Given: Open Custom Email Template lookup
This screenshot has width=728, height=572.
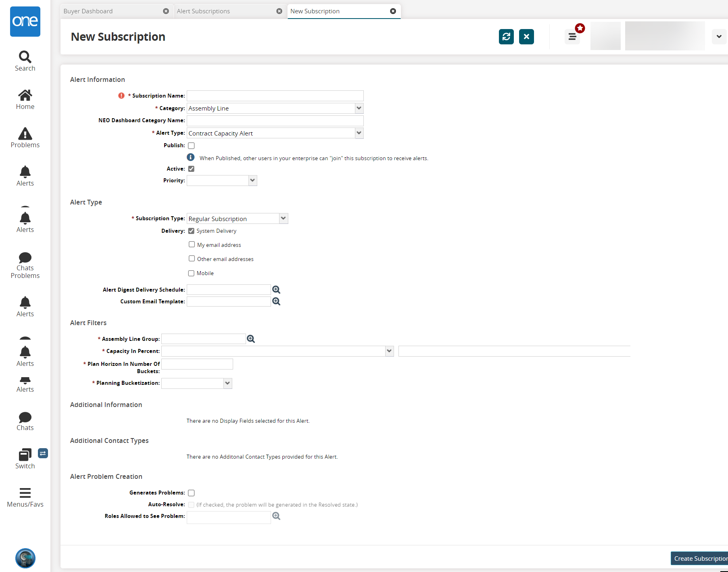Looking at the screenshot, I should pyautogui.click(x=276, y=301).
